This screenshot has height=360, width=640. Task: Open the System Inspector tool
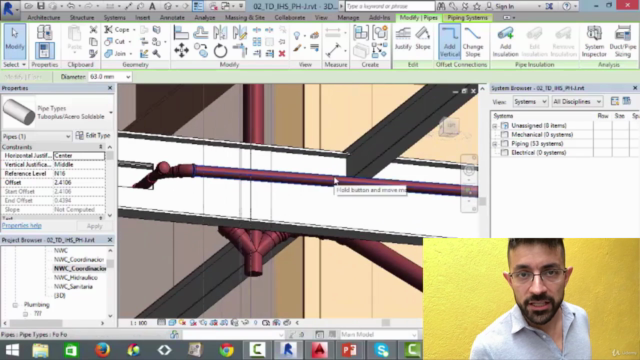coord(594,42)
